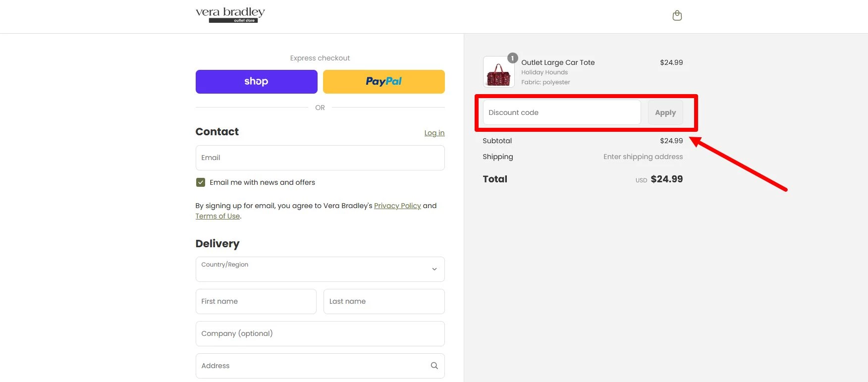Screen dimensions: 868x382
Task: Open the Privacy Policy link
Action: (x=397, y=206)
